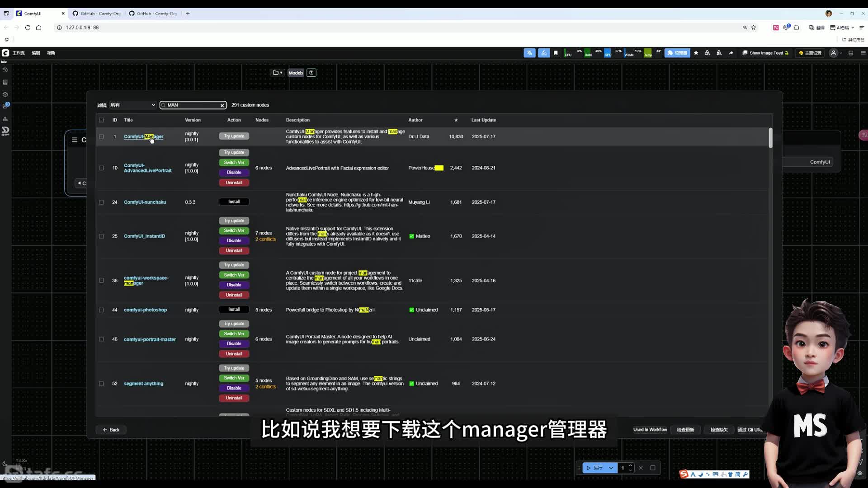This screenshot has height=488, width=868.
Task: Click the 检查缺失 button
Action: [719, 430]
